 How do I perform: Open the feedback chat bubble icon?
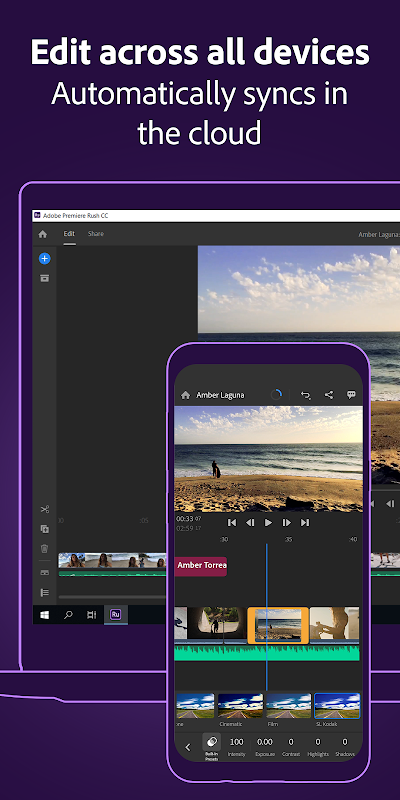pyautogui.click(x=351, y=395)
